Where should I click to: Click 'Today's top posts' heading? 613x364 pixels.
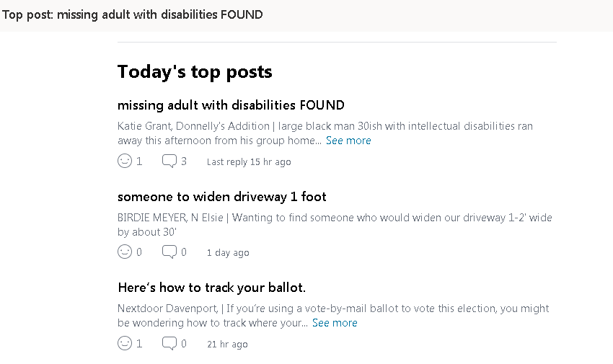(195, 72)
